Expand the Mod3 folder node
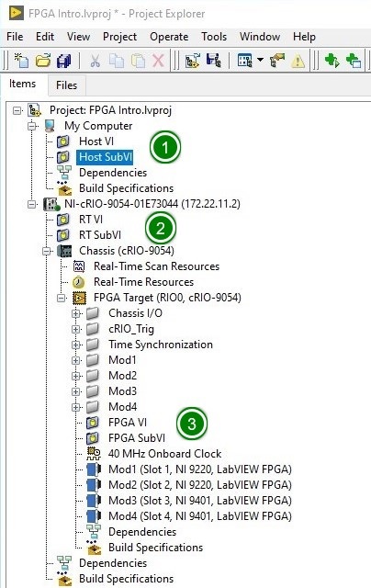Viewport: 371px width, 588px height. (75, 391)
